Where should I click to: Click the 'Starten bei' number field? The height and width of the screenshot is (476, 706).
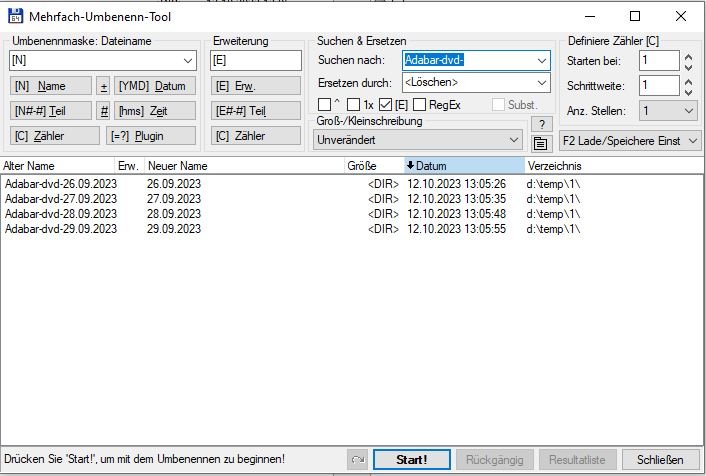pos(659,61)
